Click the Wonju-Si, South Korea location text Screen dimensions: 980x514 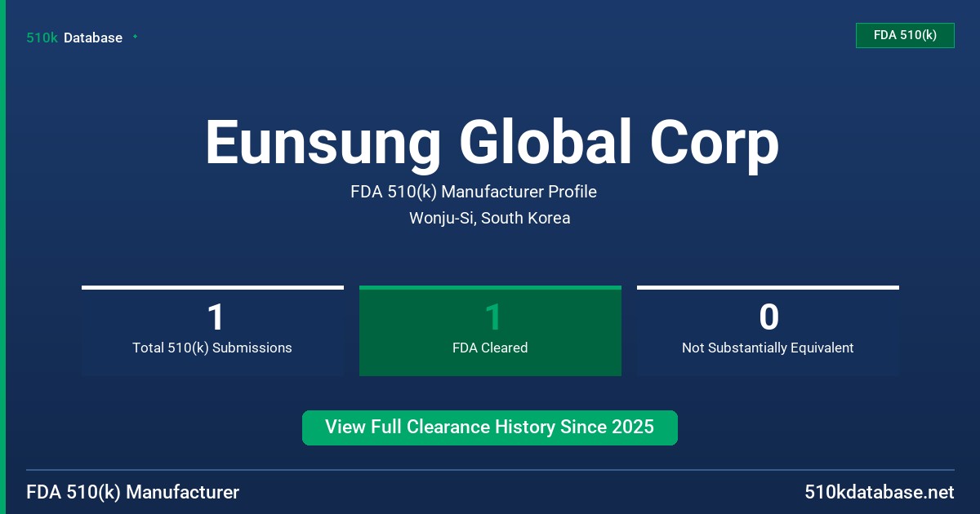click(490, 218)
